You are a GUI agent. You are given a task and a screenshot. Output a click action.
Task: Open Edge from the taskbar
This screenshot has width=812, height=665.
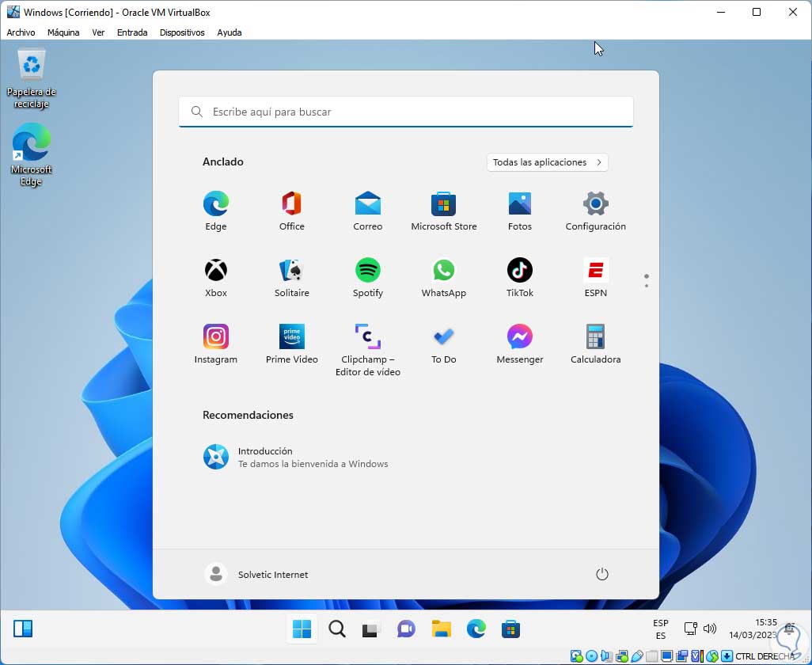pos(476,629)
